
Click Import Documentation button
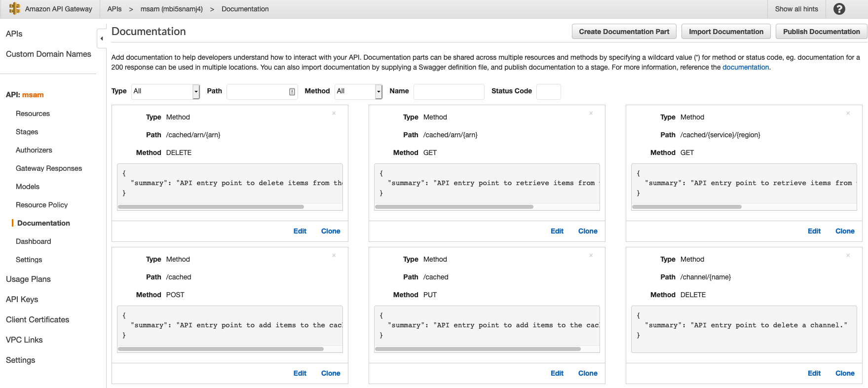(x=726, y=32)
